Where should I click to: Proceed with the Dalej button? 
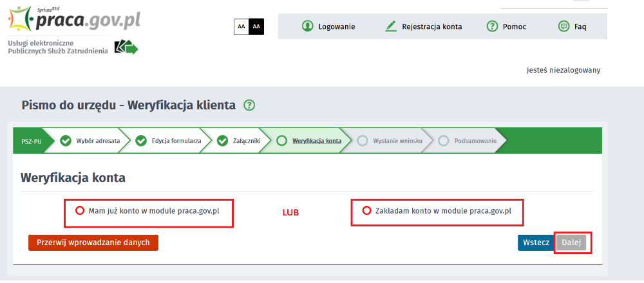point(571,242)
